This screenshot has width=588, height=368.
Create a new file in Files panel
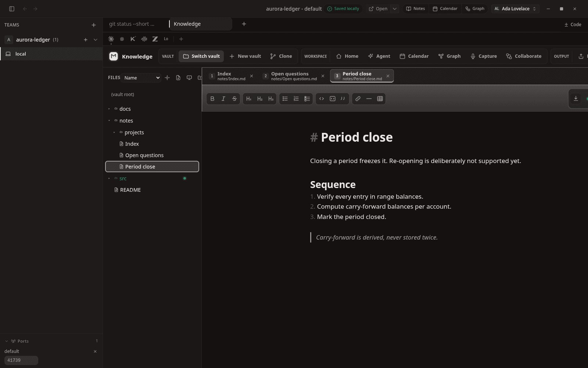[178, 78]
